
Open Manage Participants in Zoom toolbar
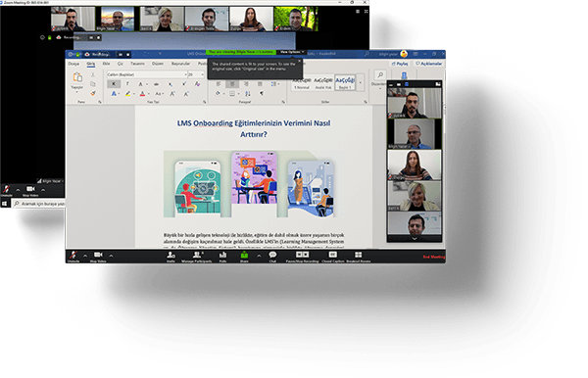tap(197, 256)
